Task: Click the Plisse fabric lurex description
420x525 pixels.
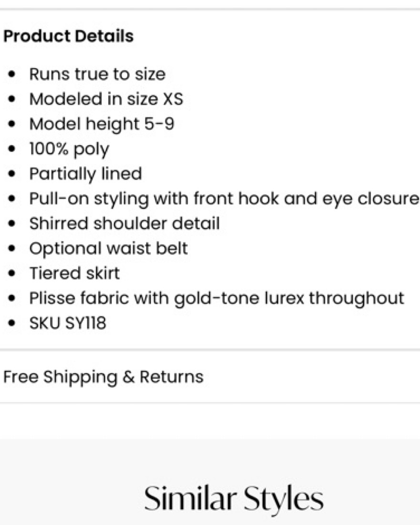Action: tap(216, 298)
